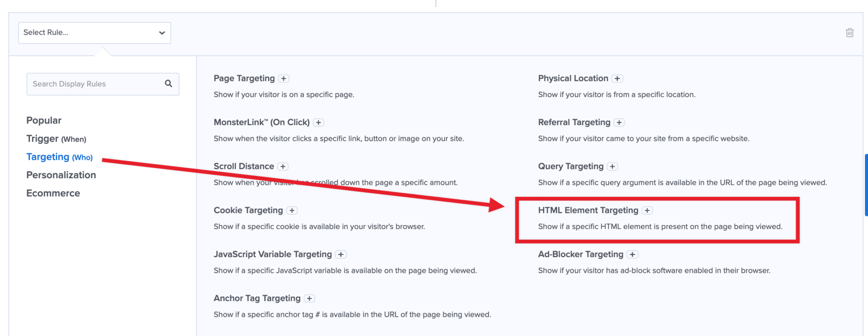The image size is (868, 336).
Task: Click plus icon next to Referral Targeting
Action: [619, 122]
